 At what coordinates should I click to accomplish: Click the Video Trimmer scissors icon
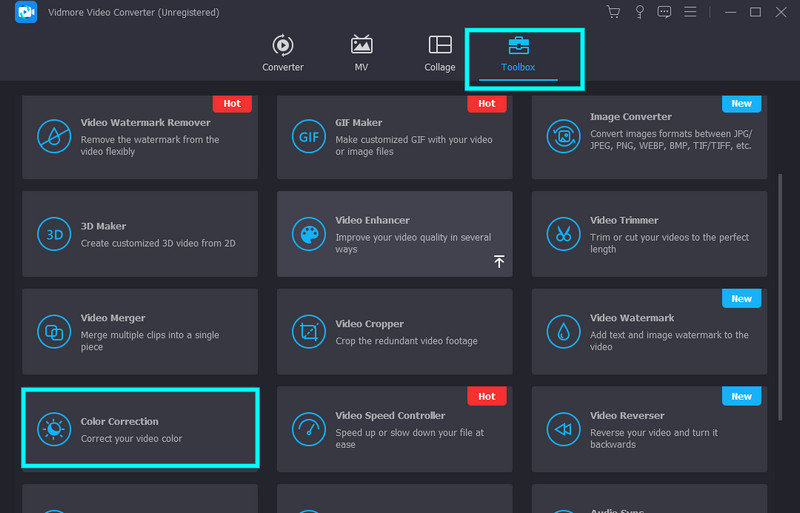(562, 234)
